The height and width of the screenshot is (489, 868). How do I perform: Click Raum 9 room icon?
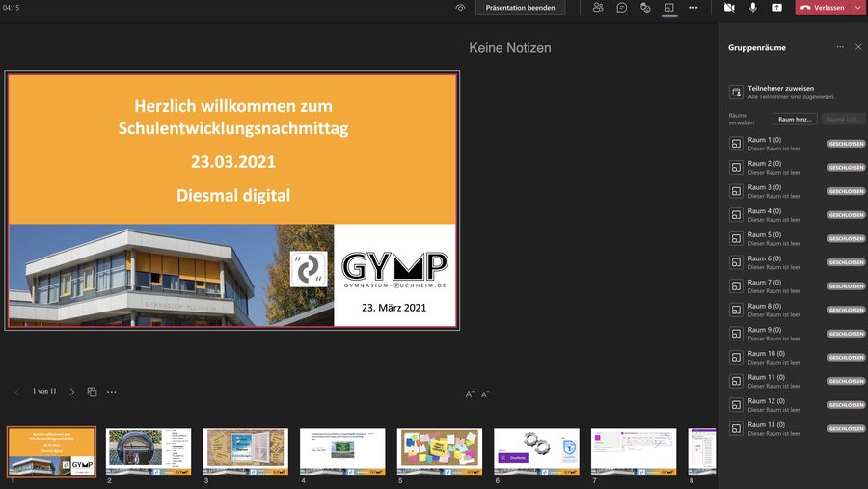point(736,334)
